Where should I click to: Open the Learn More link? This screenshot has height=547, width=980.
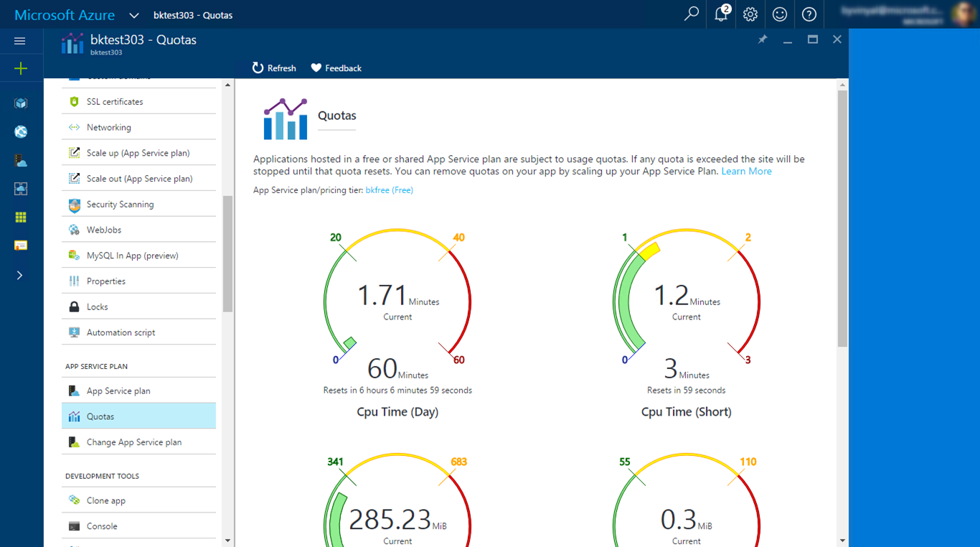[746, 172]
